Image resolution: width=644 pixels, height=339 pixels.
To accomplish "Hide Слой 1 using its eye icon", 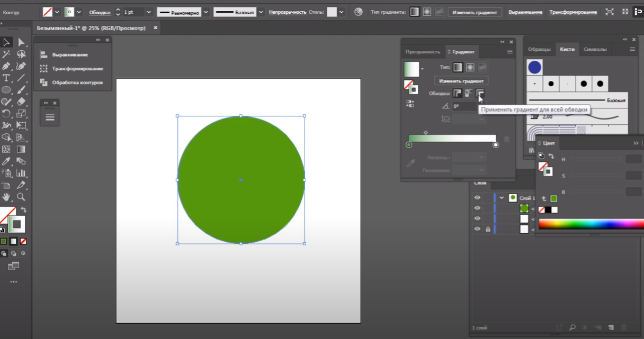I will (x=477, y=198).
